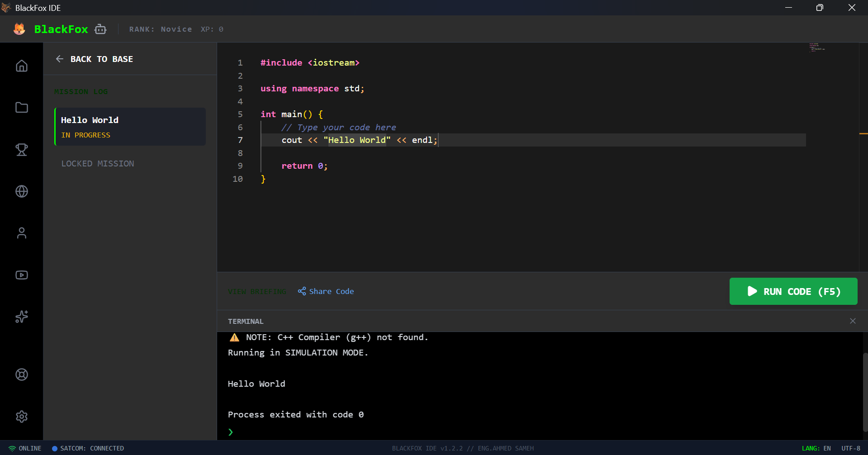Open the video tutorials icon
Viewport: 868px width, 455px height.
pyautogui.click(x=22, y=275)
